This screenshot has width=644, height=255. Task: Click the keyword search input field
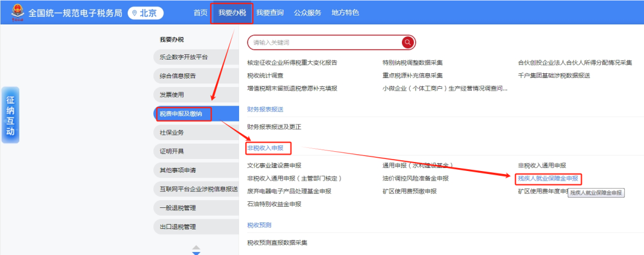point(325,42)
